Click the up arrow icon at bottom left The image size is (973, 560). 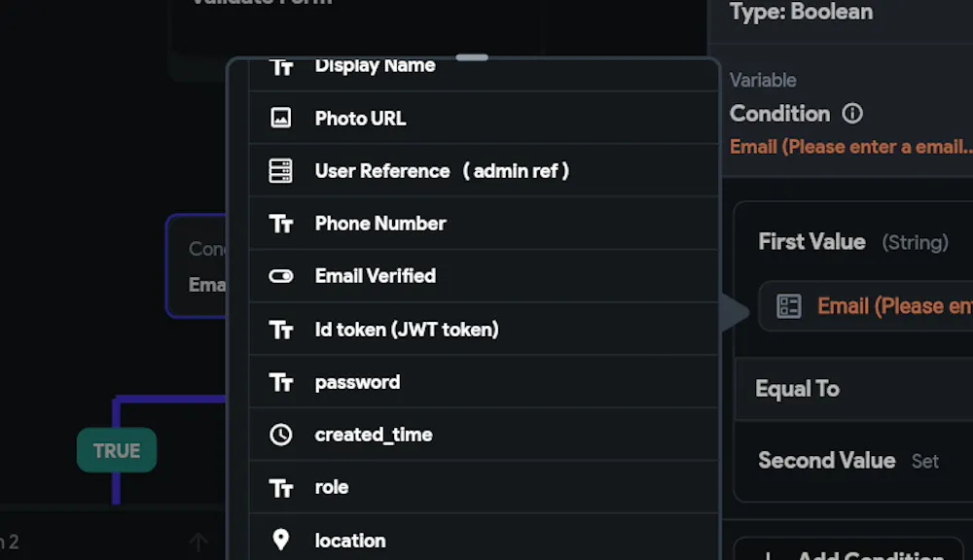click(x=198, y=542)
